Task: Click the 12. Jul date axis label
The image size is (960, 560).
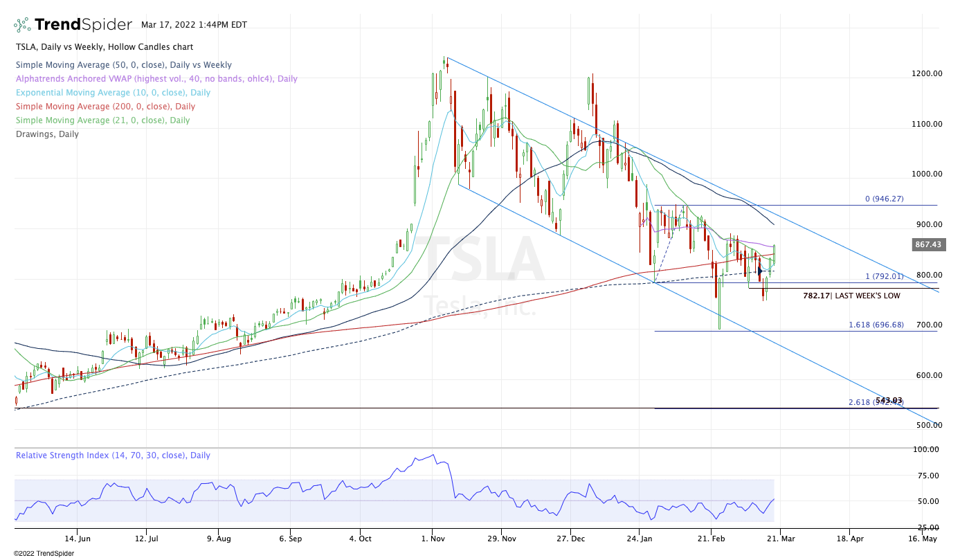Action: click(147, 538)
